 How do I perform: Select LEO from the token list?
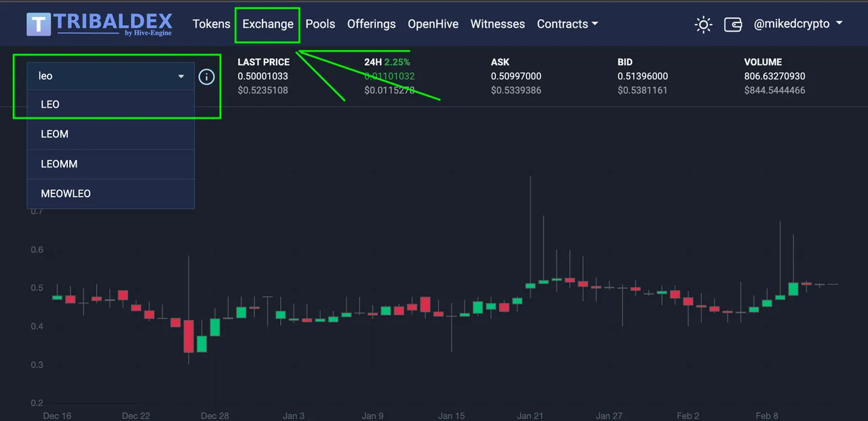(x=111, y=104)
